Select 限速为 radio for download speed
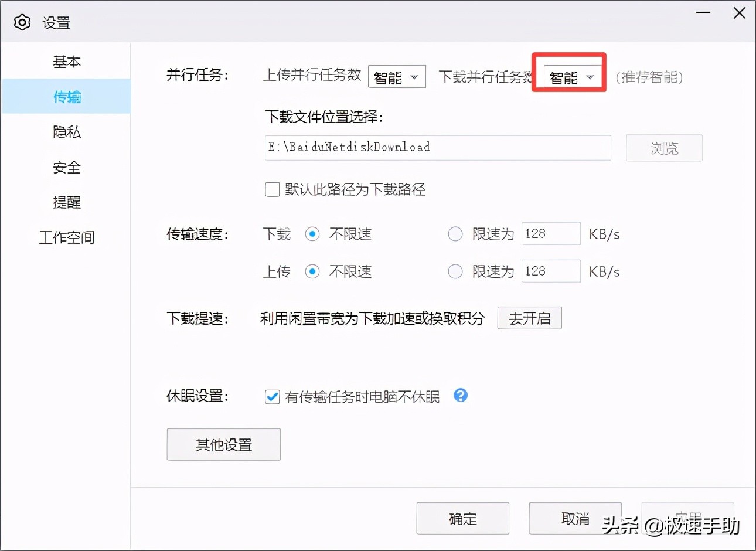Screen dimensions: 756x551 [455, 234]
